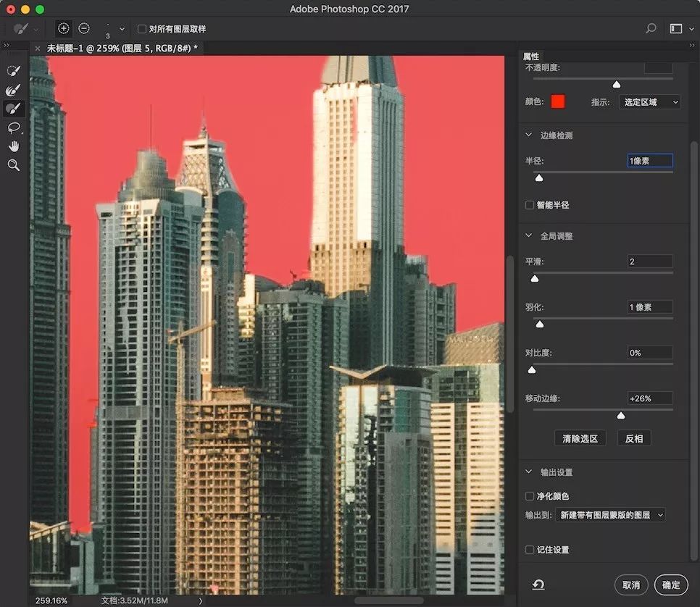The height and width of the screenshot is (607, 700).
Task: Click 确定 to confirm the selection
Action: (x=670, y=585)
